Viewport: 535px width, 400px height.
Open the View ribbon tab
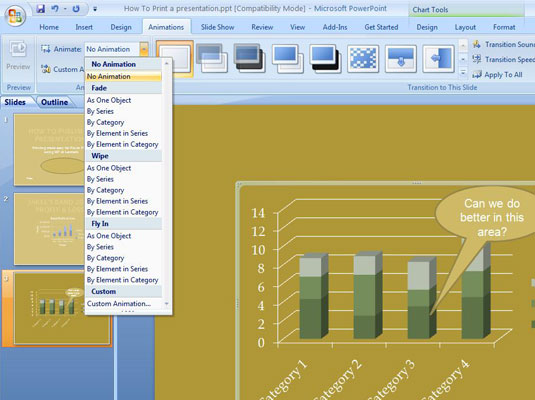pos(298,27)
